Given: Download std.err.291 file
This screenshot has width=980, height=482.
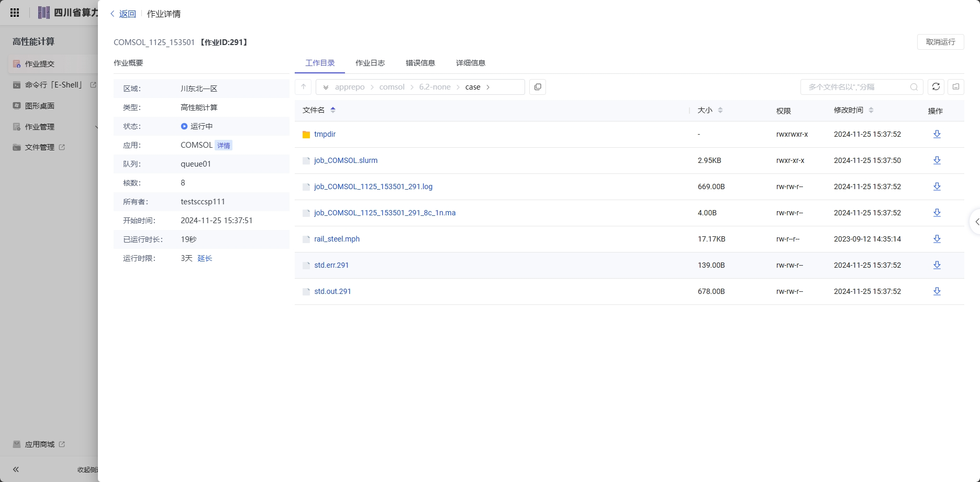Looking at the screenshot, I should 937,265.
